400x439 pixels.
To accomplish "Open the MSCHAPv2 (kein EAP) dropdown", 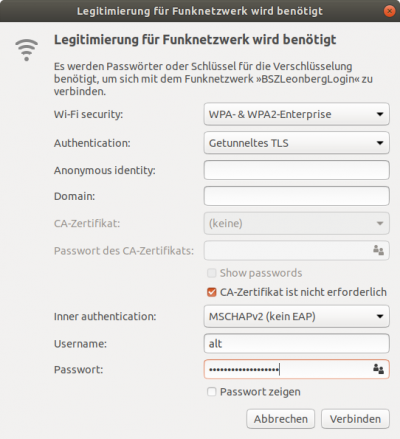I will (297, 316).
